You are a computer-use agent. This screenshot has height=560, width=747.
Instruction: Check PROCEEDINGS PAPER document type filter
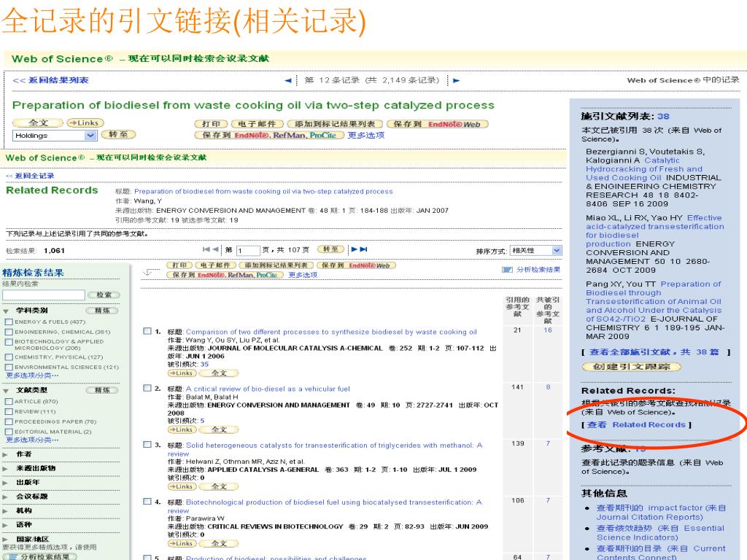pos(9,421)
